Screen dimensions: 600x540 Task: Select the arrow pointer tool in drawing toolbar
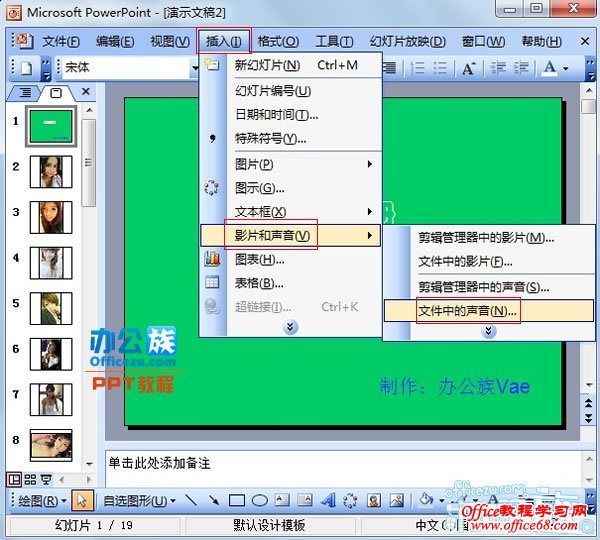(x=82, y=500)
